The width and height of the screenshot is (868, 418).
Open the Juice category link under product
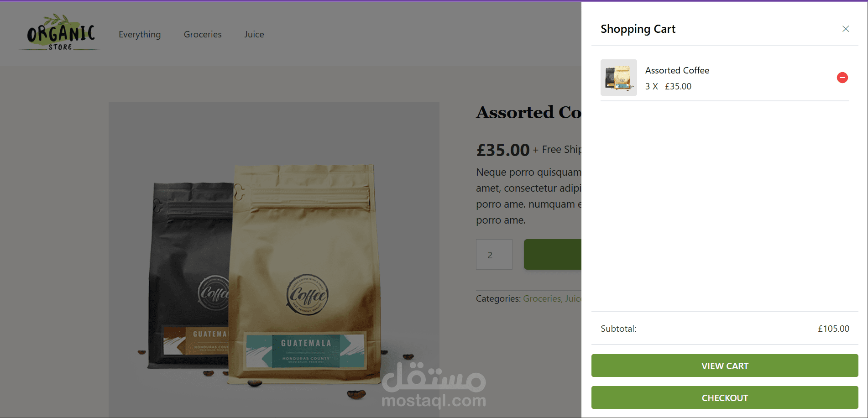(x=573, y=298)
